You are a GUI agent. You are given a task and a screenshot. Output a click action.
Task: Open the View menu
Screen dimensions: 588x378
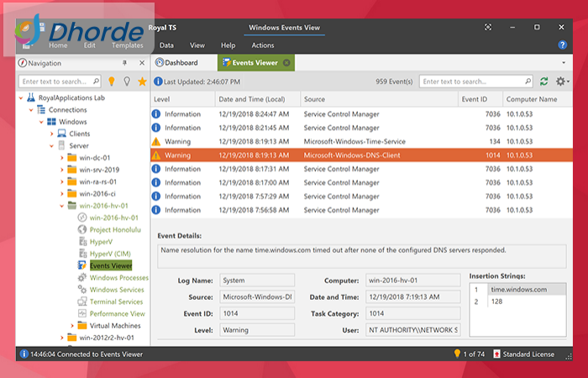[197, 45]
